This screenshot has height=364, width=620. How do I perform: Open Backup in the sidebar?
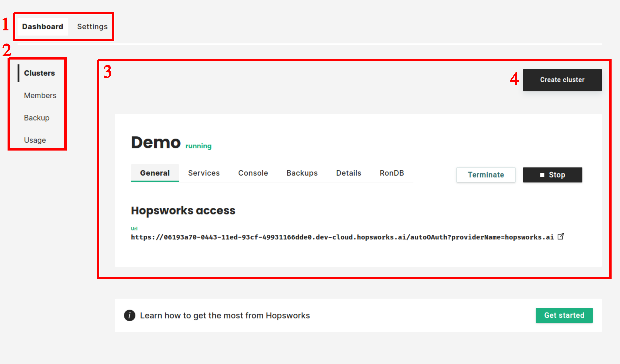[37, 118]
